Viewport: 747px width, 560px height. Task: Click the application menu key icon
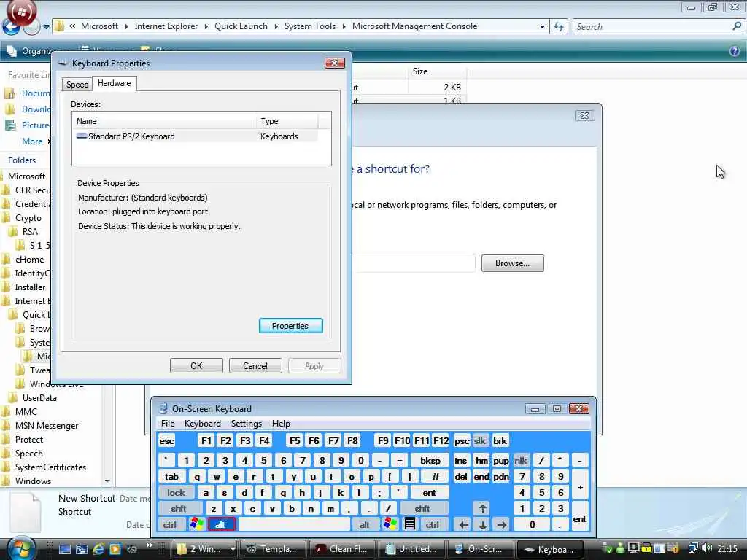(x=410, y=524)
